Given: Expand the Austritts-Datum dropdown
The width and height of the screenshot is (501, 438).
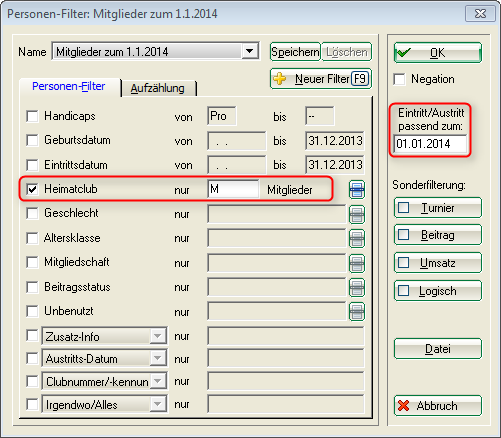Looking at the screenshot, I should point(158,358).
